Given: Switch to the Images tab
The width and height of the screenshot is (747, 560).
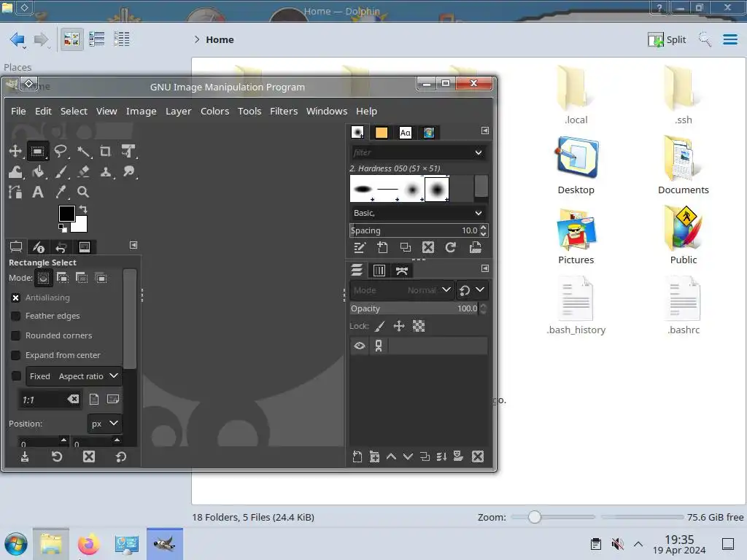Looking at the screenshot, I should [85, 246].
